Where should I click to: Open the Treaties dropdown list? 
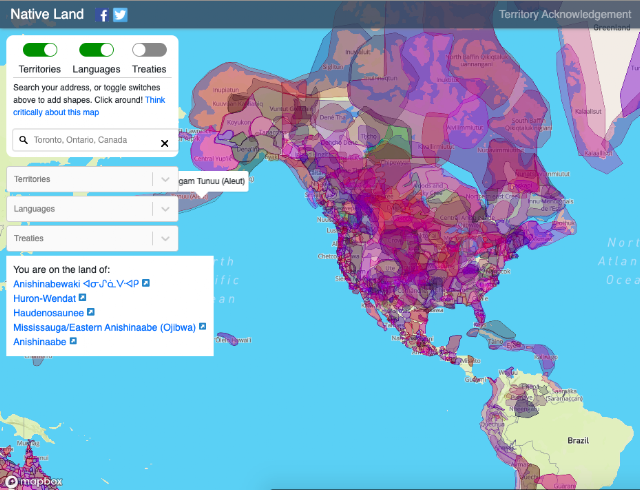point(93,238)
